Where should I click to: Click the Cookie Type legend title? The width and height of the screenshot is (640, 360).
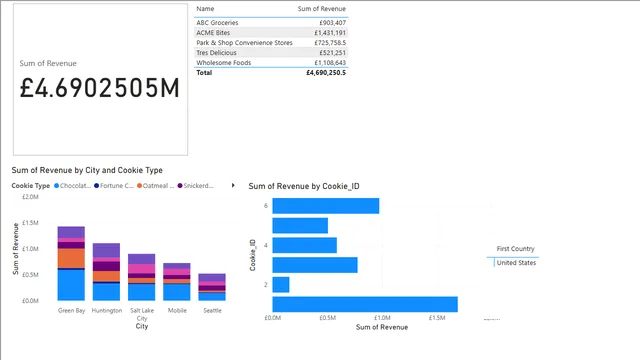coord(31,186)
